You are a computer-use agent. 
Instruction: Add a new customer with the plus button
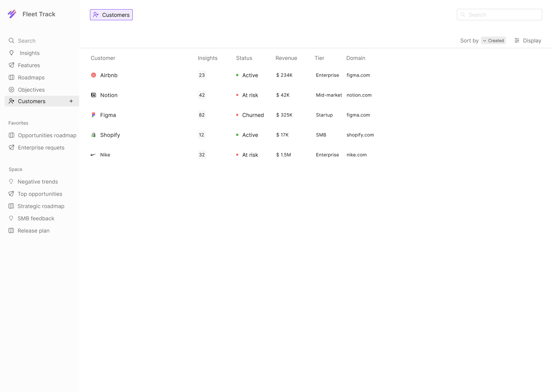[71, 101]
